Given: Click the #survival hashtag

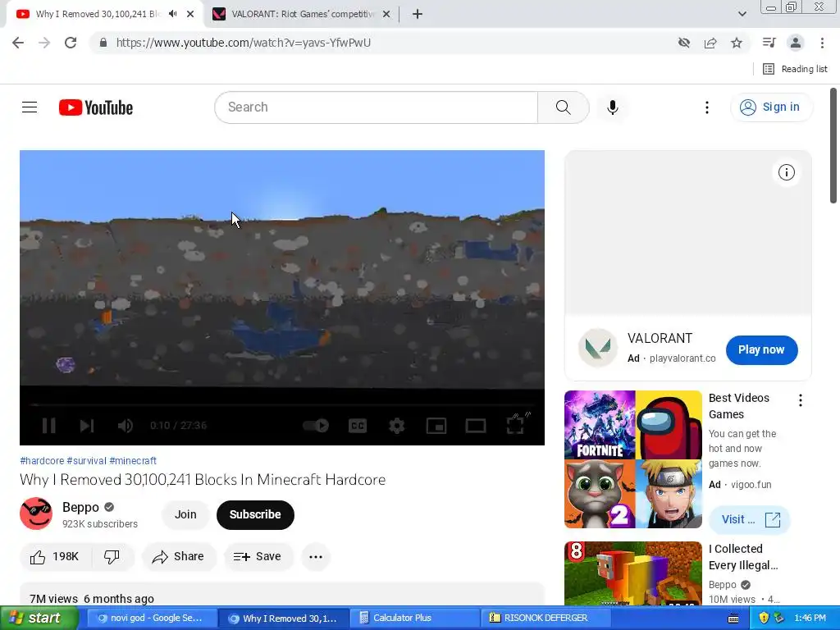Looking at the screenshot, I should (x=86, y=461).
